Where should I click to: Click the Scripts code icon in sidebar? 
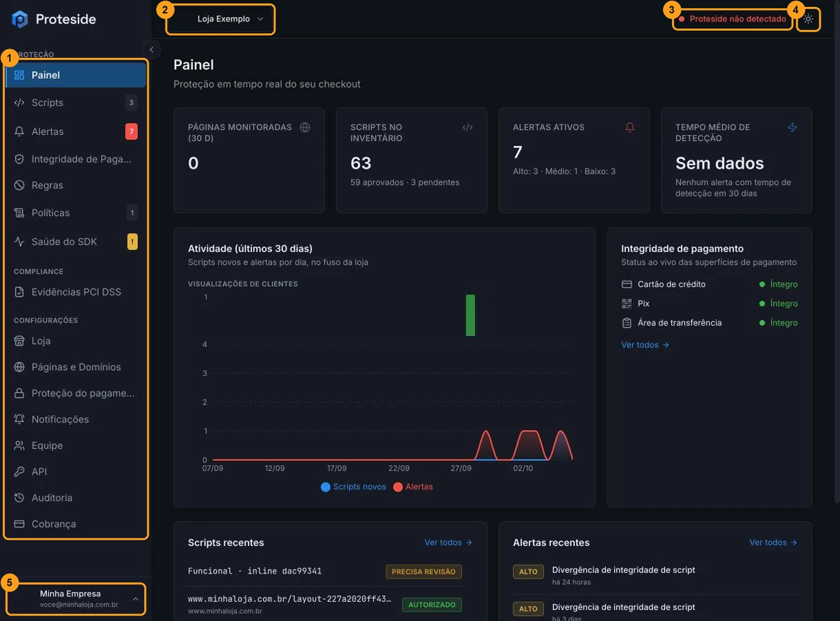point(19,103)
